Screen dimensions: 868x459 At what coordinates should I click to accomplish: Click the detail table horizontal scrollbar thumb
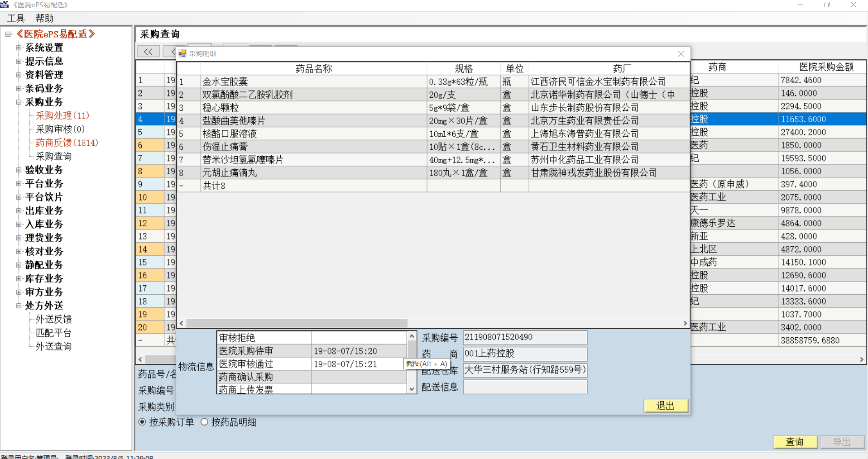pyautogui.click(x=297, y=323)
